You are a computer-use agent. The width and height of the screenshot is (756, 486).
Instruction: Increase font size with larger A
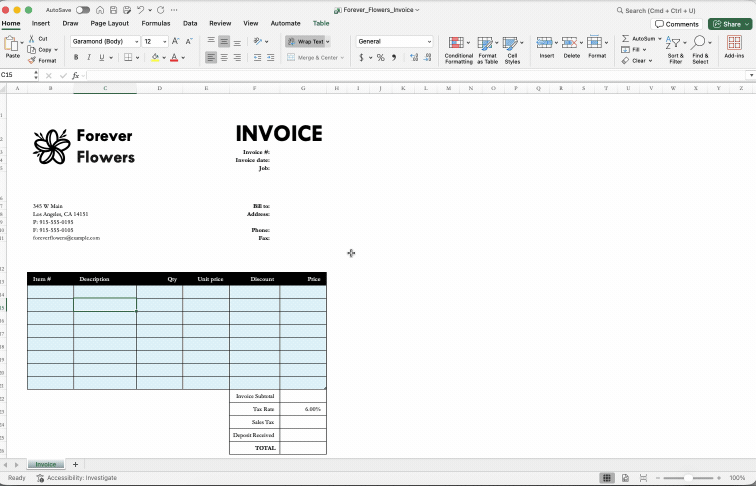(176, 41)
